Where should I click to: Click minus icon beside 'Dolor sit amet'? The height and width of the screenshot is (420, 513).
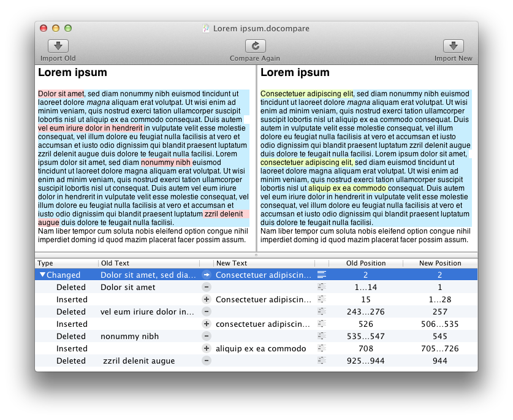(207, 288)
